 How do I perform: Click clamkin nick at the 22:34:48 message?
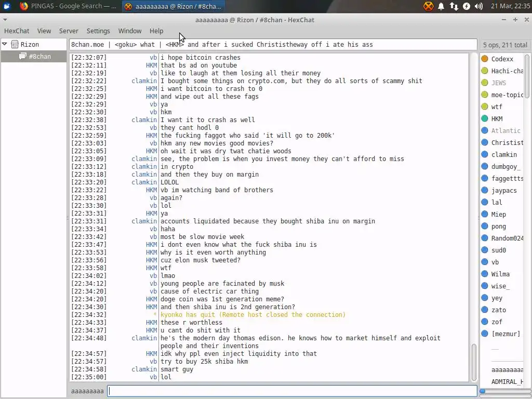[x=144, y=338]
